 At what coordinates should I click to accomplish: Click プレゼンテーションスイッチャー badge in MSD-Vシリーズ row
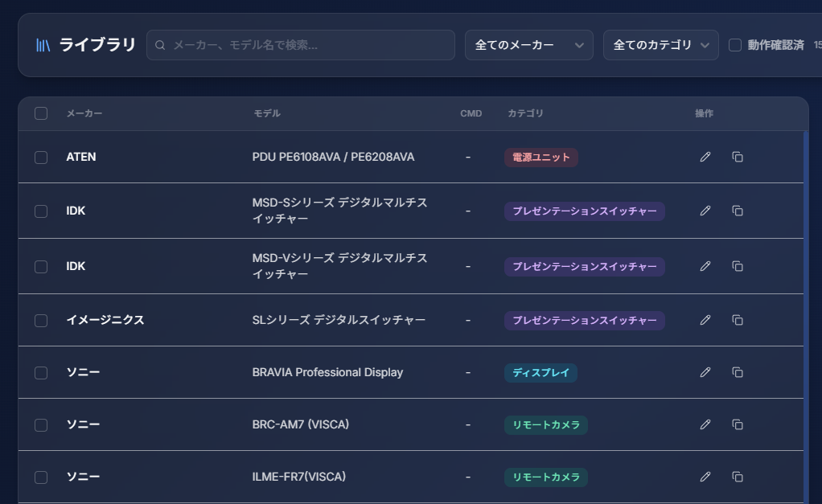click(585, 267)
